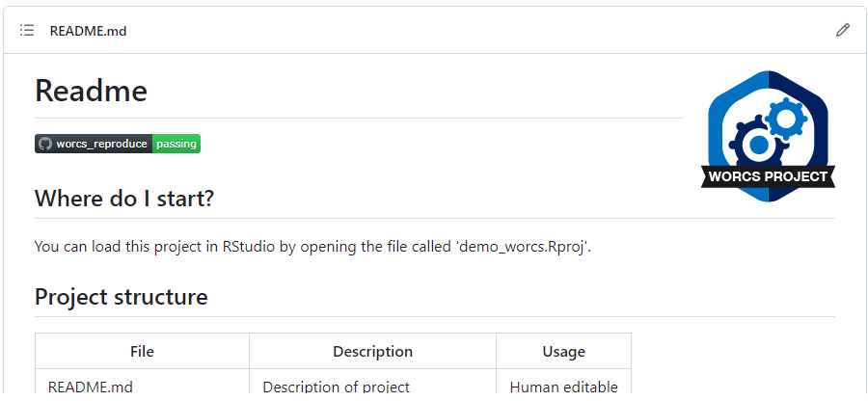Image resolution: width=868 pixels, height=401 pixels.
Task: Select the File column header
Action: point(142,352)
